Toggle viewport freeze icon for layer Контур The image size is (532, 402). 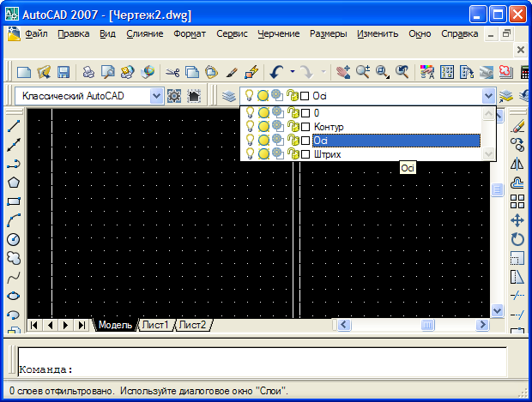tap(278, 127)
